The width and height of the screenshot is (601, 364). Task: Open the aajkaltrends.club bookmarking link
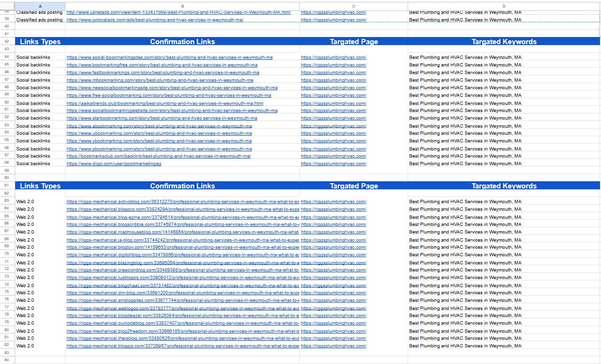click(165, 103)
